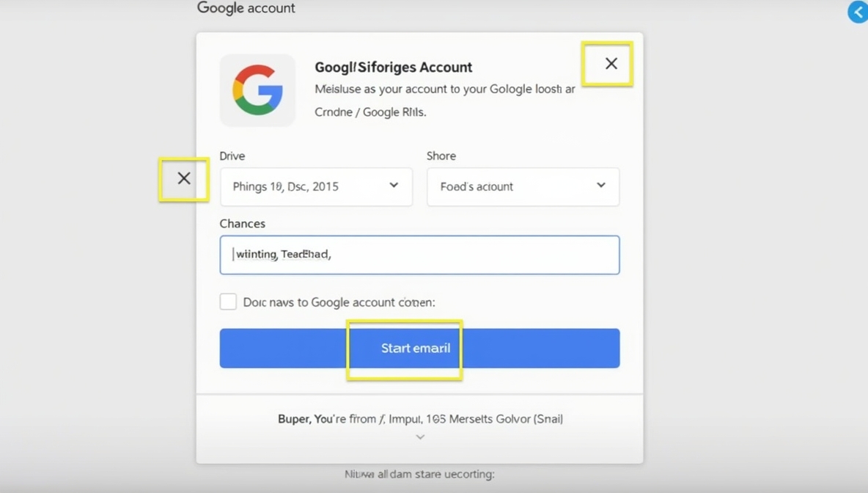Click the "Meisluse as your account" description line

[444, 90]
